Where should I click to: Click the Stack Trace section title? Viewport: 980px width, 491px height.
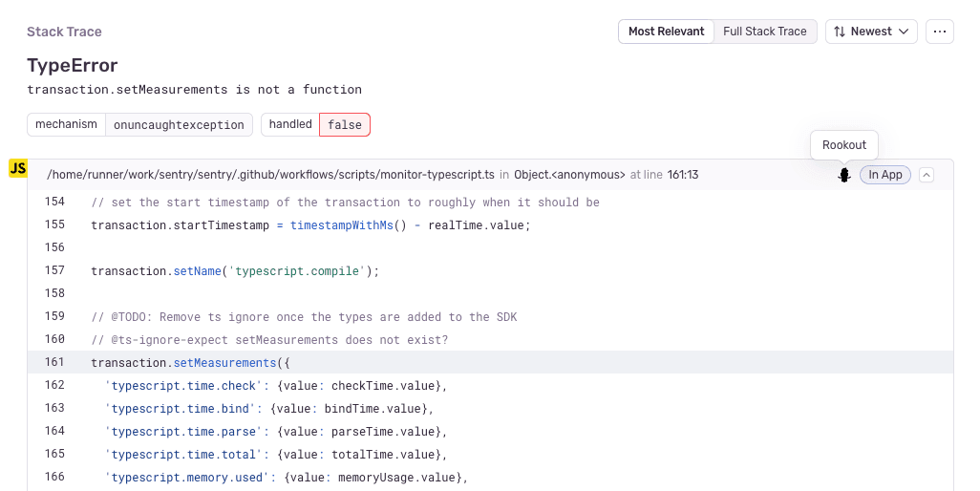[x=64, y=32]
